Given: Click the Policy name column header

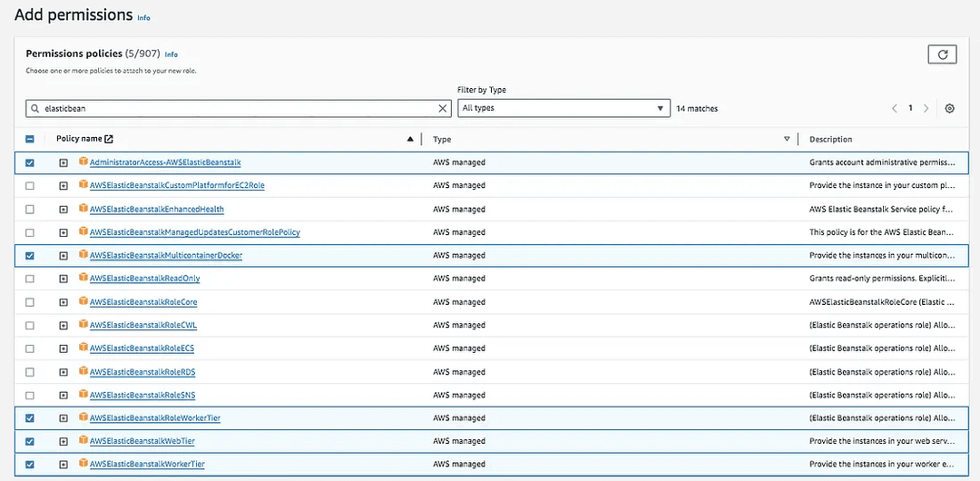Looking at the screenshot, I should click(79, 139).
